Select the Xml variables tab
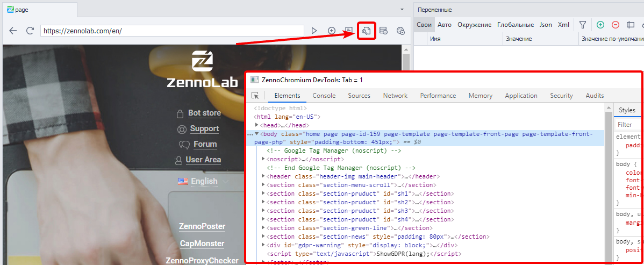Viewport: 644px width, 265px height. (x=563, y=25)
